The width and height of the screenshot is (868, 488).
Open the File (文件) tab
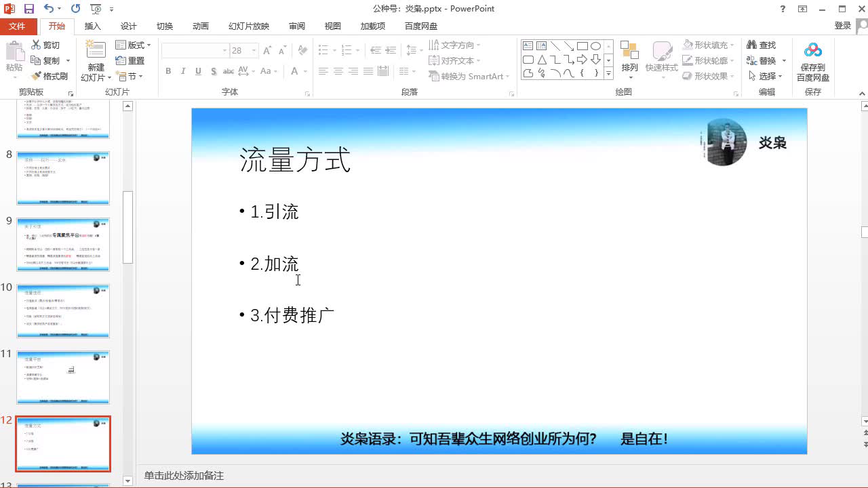coord(17,26)
